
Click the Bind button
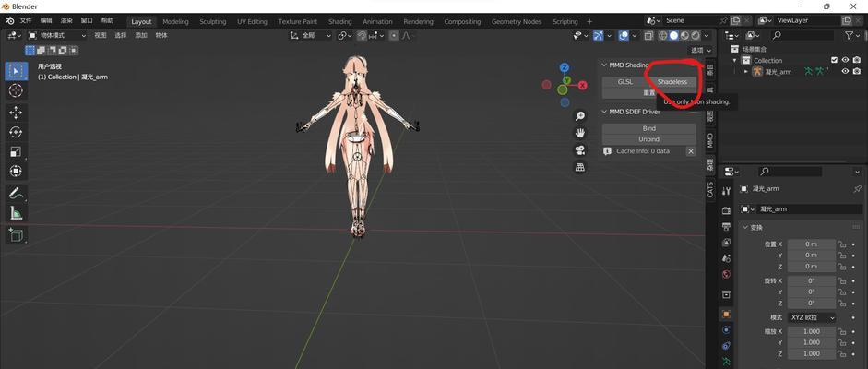[648, 128]
